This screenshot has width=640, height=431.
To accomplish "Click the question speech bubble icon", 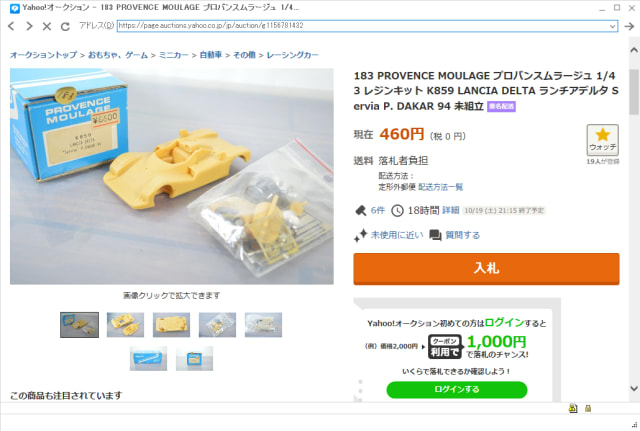I will coord(435,235).
